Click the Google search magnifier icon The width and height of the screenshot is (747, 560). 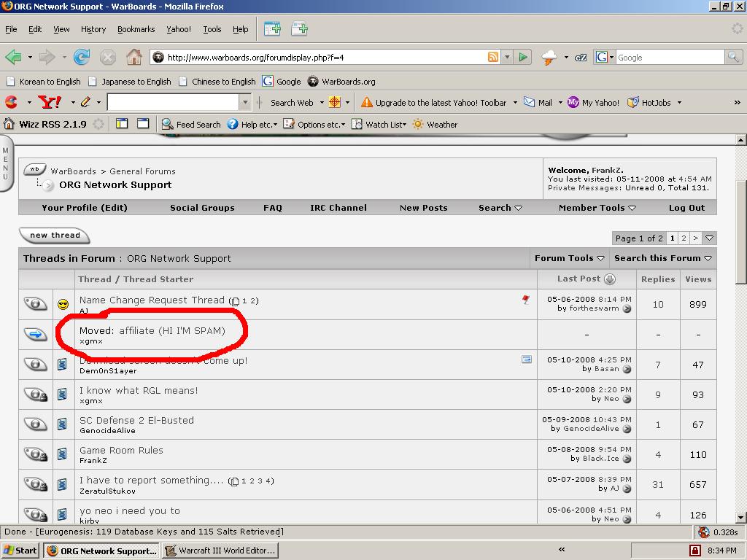(x=733, y=57)
